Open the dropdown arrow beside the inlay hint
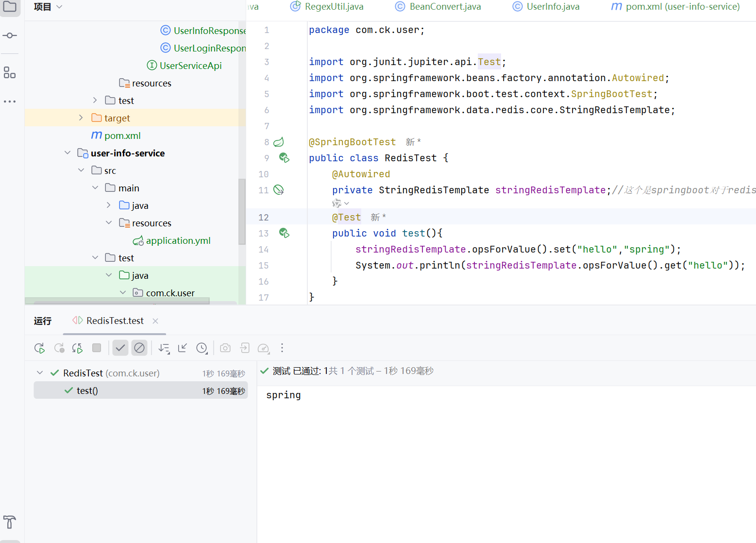Screen dimensions: 756x543 [347, 204]
